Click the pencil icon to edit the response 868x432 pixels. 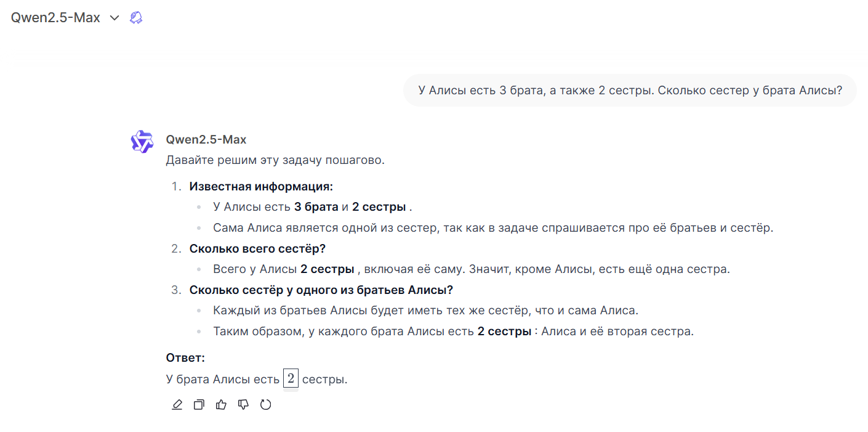tap(177, 404)
